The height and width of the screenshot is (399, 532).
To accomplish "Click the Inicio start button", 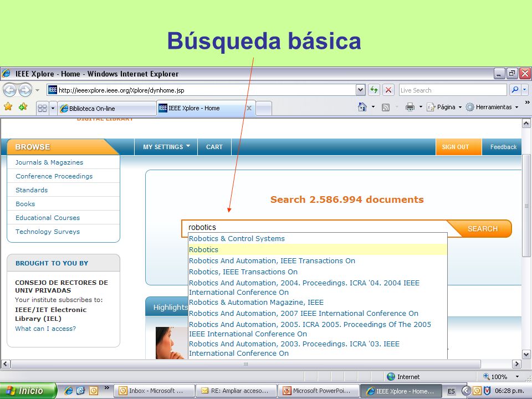I will pos(28,391).
